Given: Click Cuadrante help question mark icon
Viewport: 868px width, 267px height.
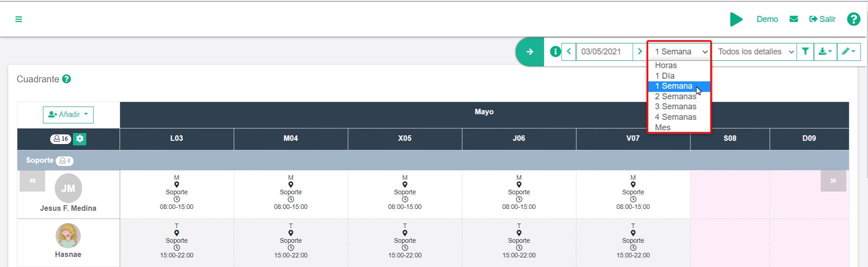Looking at the screenshot, I should pyautogui.click(x=67, y=79).
